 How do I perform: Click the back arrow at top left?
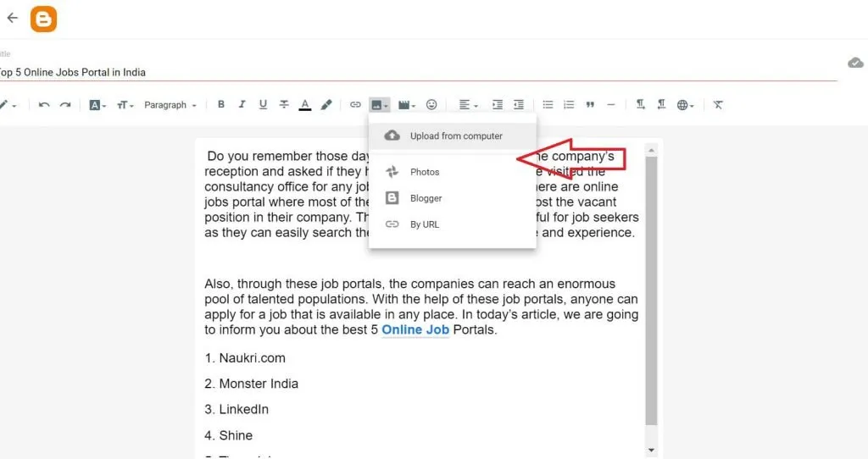pos(12,19)
